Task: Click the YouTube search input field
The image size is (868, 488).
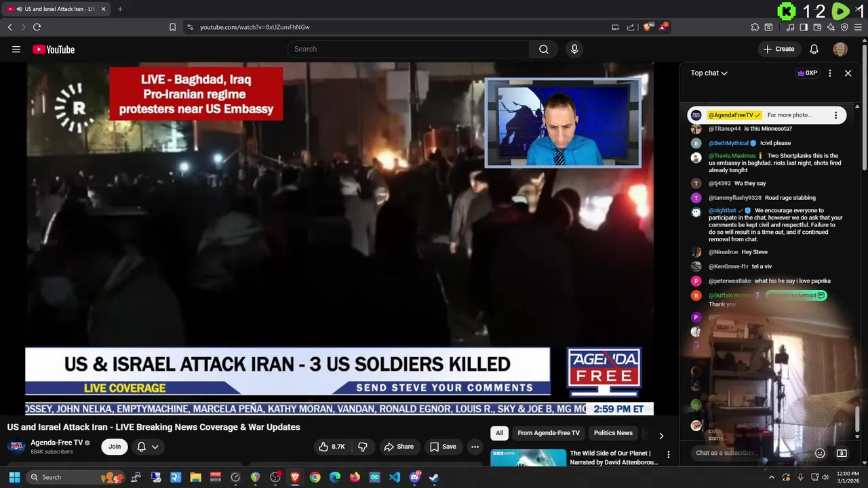Action: [x=408, y=49]
